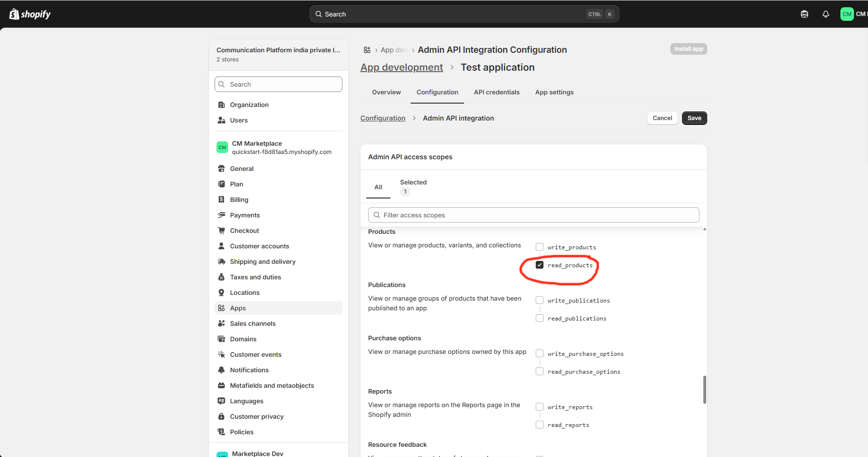Go to Checkout settings
Viewport: 868px width, 457px height.
[x=279, y=230]
